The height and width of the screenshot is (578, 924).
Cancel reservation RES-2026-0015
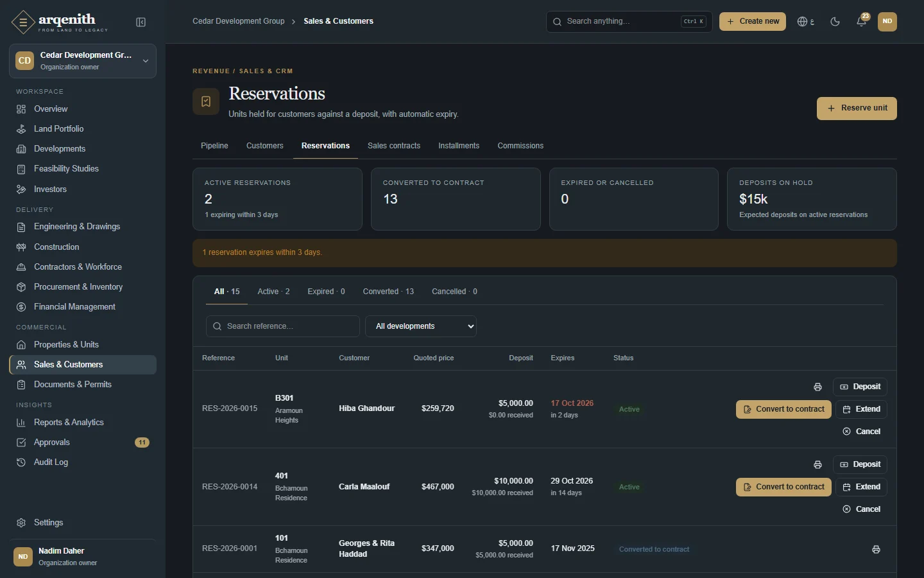pos(861,432)
